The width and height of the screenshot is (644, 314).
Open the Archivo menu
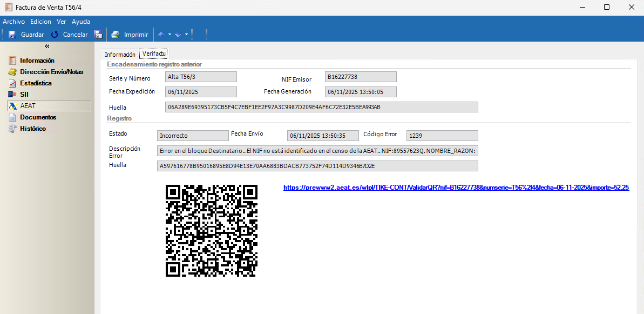pyautogui.click(x=14, y=22)
